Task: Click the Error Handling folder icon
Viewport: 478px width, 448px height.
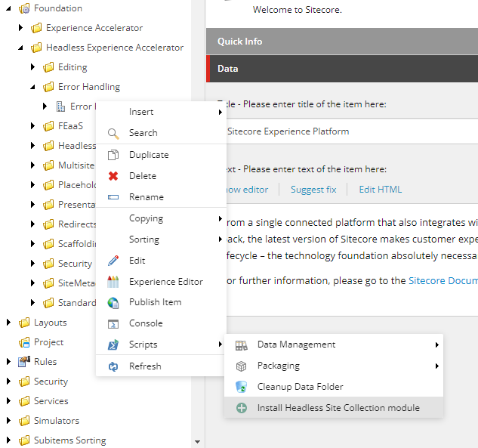Action: coord(48,87)
